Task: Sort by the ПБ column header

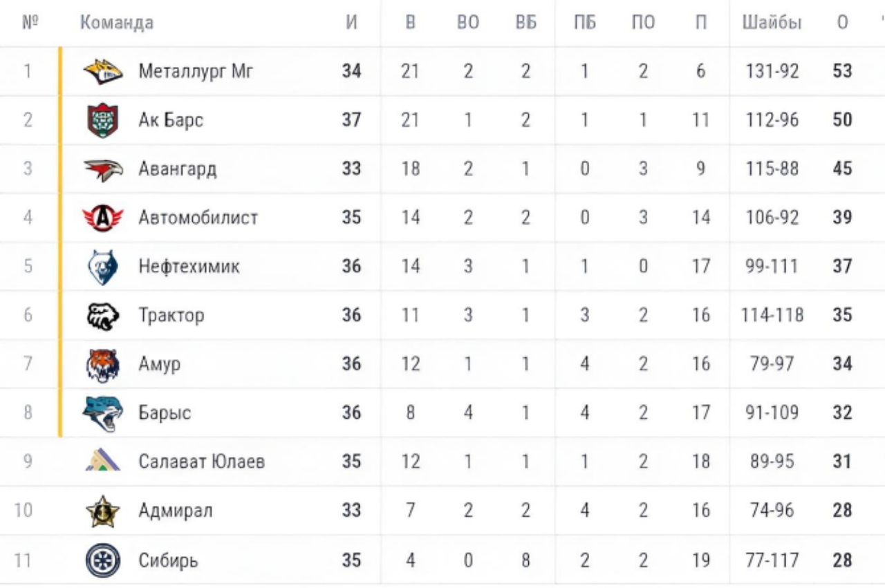Action: [x=585, y=23]
